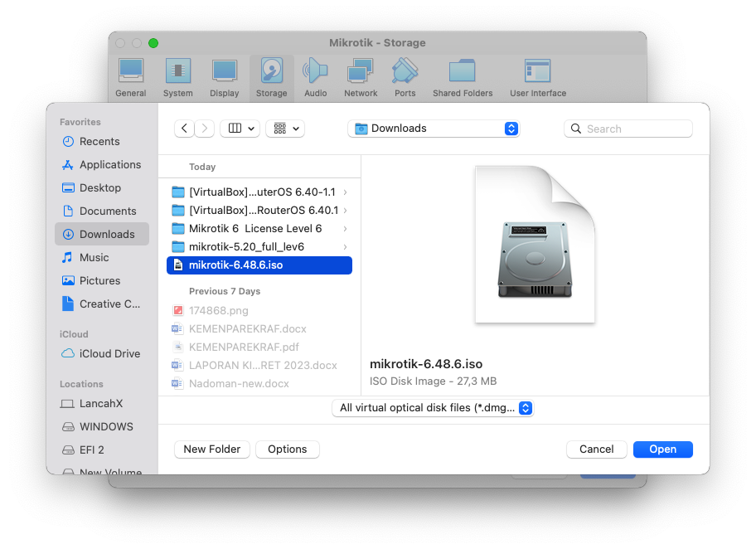
Task: Select the Display settings icon
Action: point(224,72)
